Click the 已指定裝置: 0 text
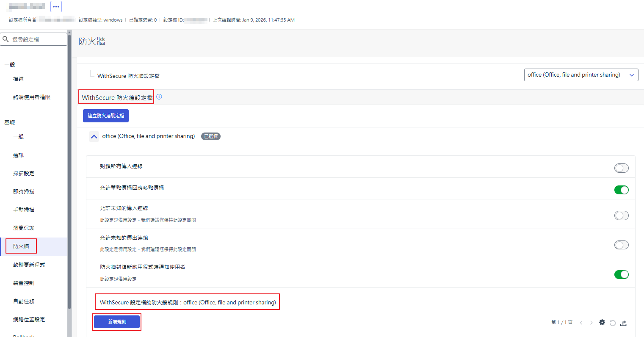The image size is (644, 337). [x=143, y=20]
